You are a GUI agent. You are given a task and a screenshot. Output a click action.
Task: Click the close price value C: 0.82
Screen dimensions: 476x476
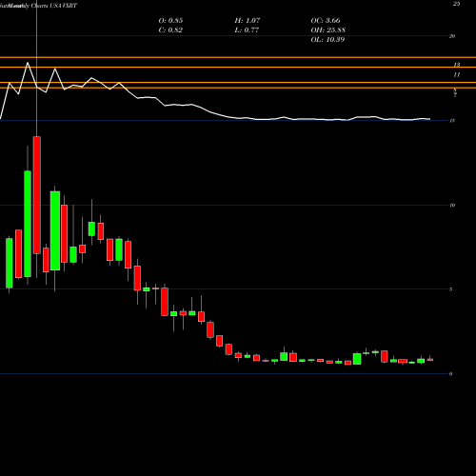(170, 30)
